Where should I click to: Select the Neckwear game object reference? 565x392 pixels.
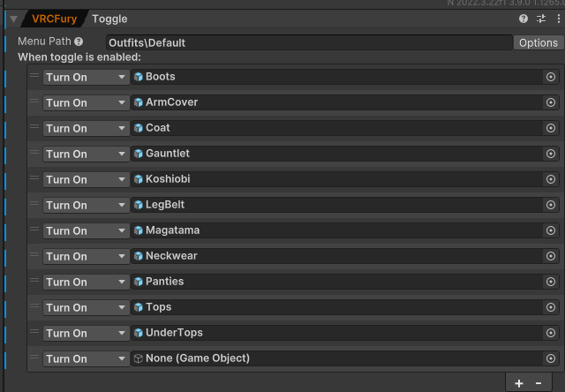pos(337,256)
